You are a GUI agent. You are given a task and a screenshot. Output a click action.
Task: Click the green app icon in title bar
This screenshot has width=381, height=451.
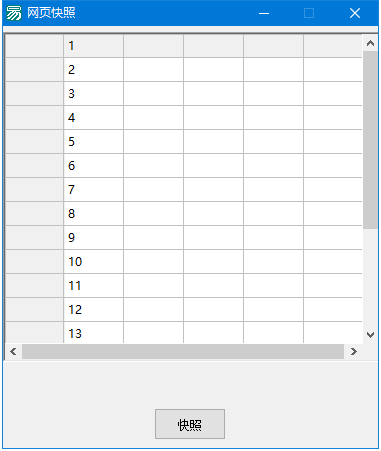[14, 13]
